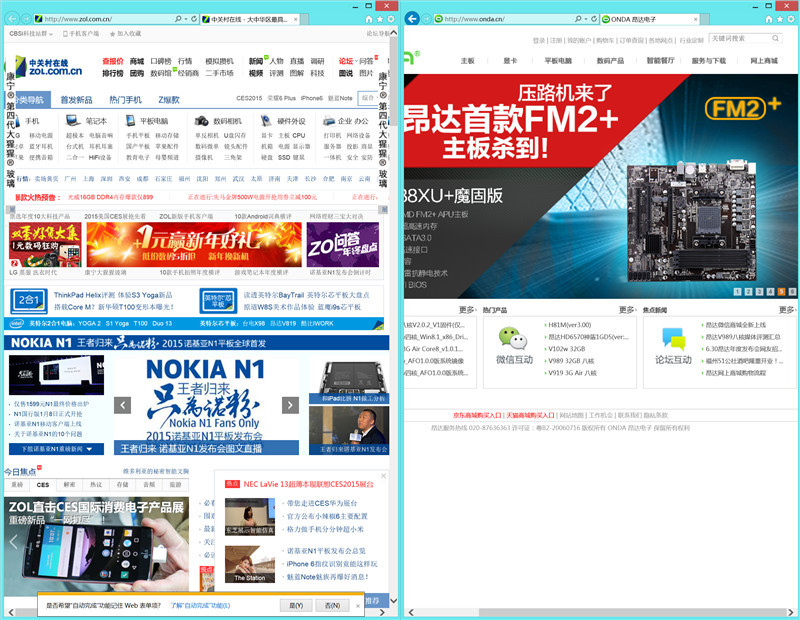Screen dimensions: 800x620
Task: Open the favorites star icon in ONDA window
Action: click(x=780, y=17)
